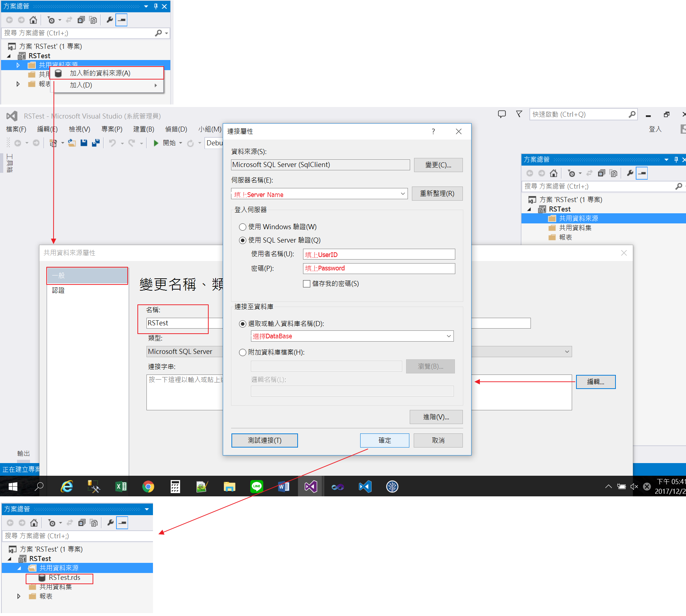Screen dimensions: 686x616
Task: Select 選取或輸入資料庫名稱 radio button
Action: point(243,324)
